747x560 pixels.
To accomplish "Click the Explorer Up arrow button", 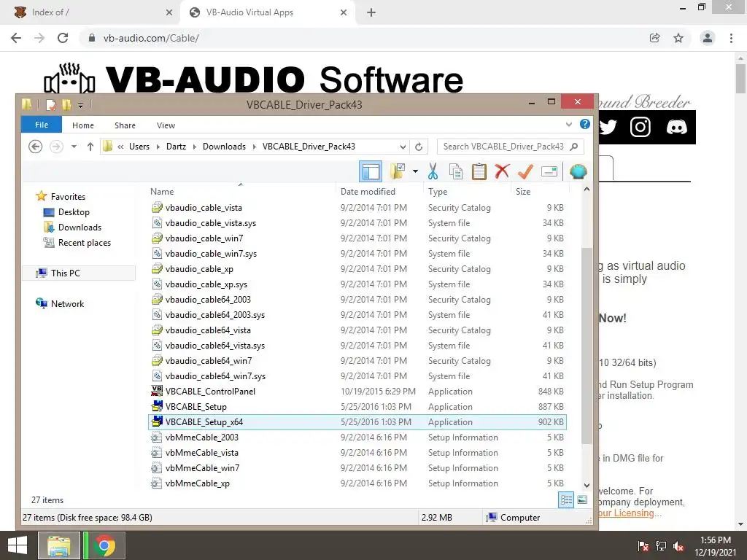I will pos(90,147).
